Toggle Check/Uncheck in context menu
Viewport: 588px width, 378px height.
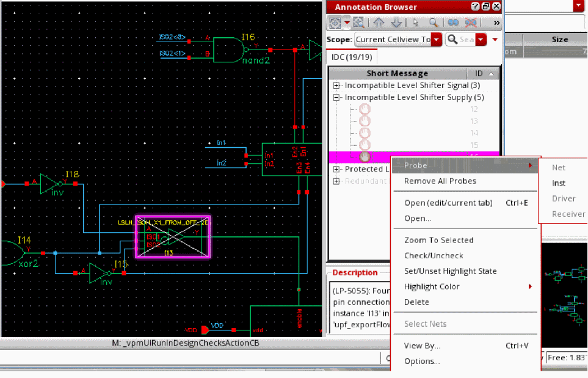434,256
